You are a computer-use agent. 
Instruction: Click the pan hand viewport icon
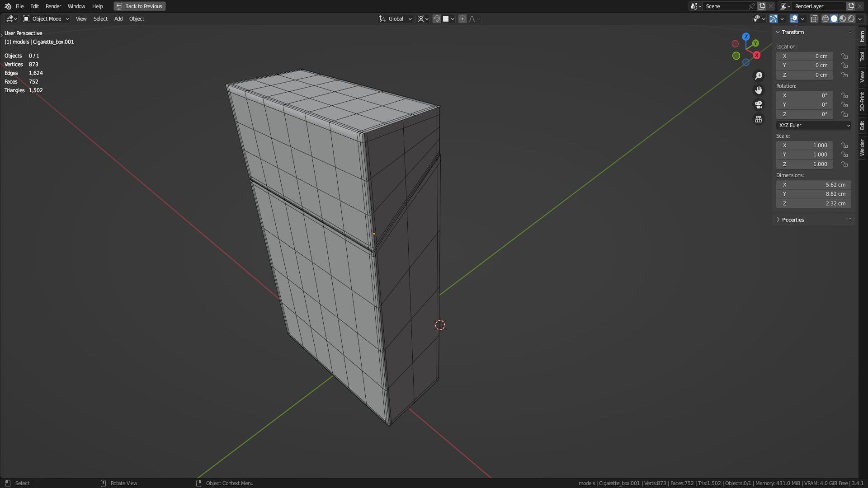759,90
